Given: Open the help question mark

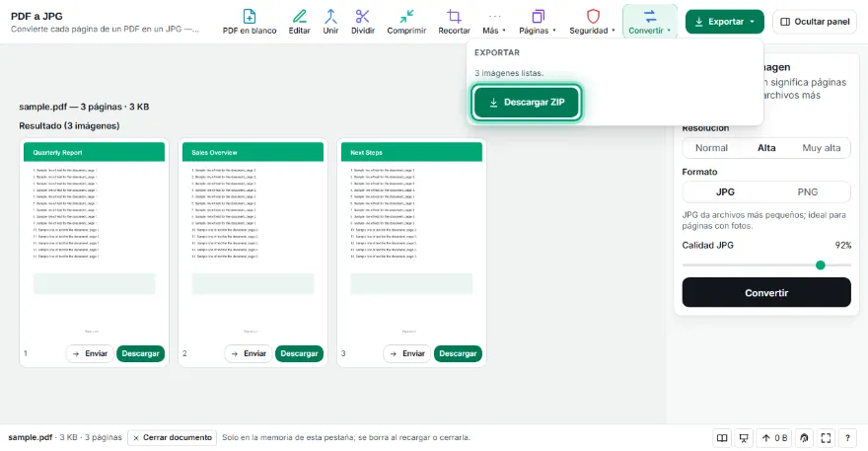Looking at the screenshot, I should click(x=847, y=438).
